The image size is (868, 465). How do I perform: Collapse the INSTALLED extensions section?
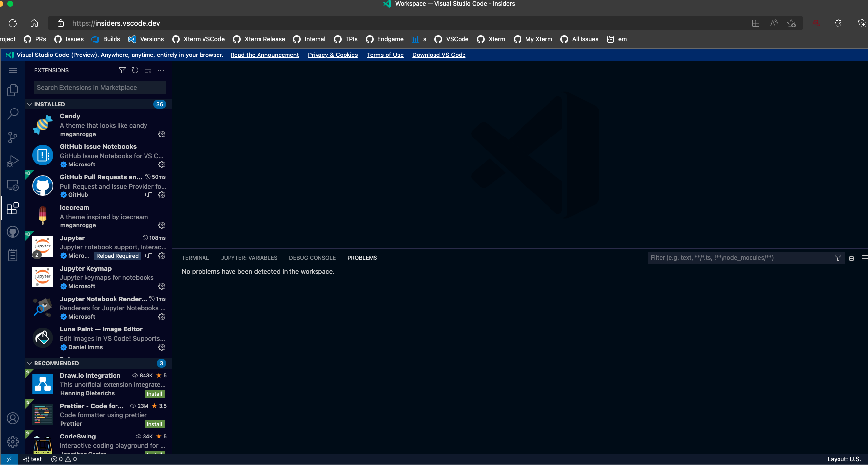click(30, 104)
